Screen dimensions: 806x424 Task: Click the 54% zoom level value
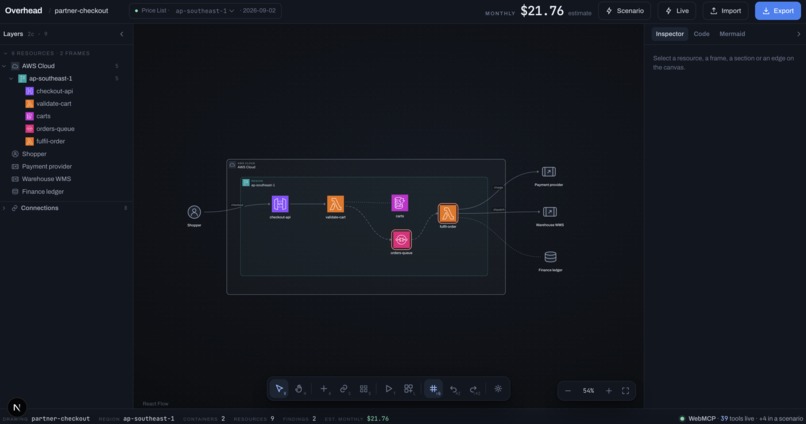(589, 391)
